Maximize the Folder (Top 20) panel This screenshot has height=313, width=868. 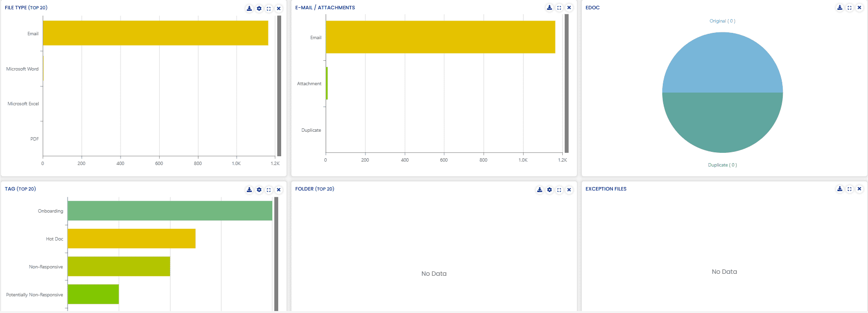click(x=559, y=190)
